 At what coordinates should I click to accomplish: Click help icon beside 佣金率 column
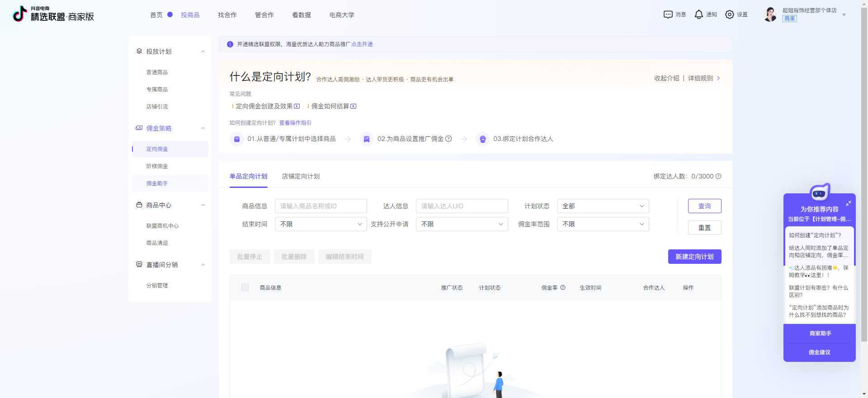tap(563, 287)
